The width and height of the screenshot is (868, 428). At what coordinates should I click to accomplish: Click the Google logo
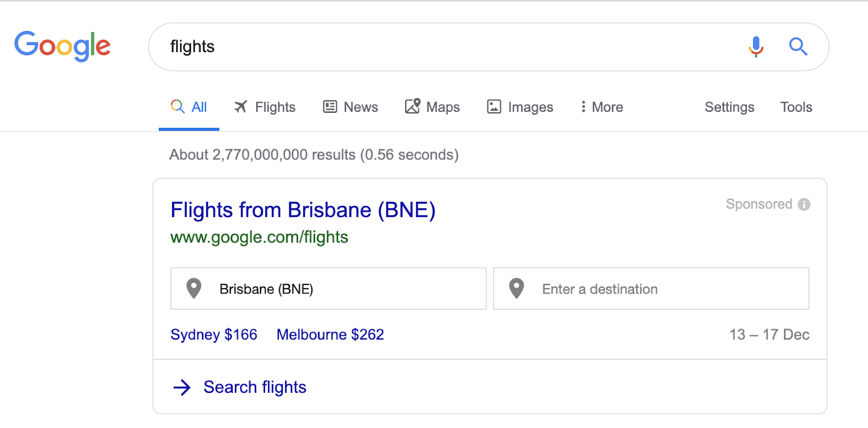[x=62, y=46]
